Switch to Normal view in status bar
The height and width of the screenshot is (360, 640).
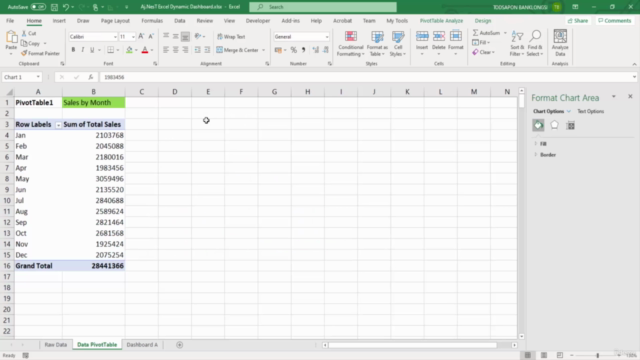tap(528, 355)
